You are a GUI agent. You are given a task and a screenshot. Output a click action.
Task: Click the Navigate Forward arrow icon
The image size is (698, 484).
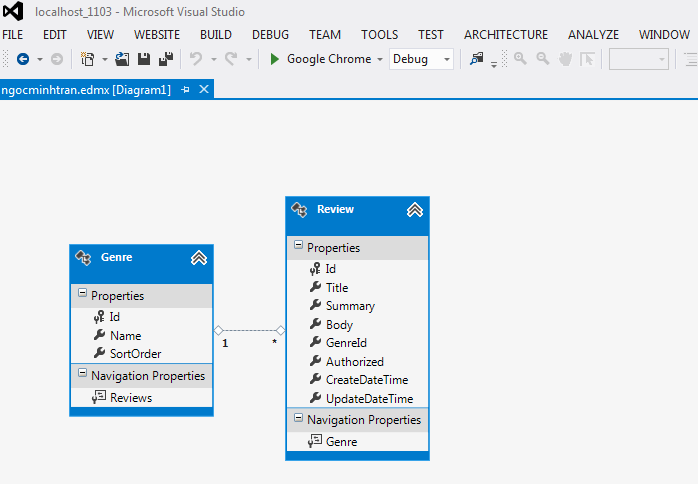pyautogui.click(x=57, y=59)
